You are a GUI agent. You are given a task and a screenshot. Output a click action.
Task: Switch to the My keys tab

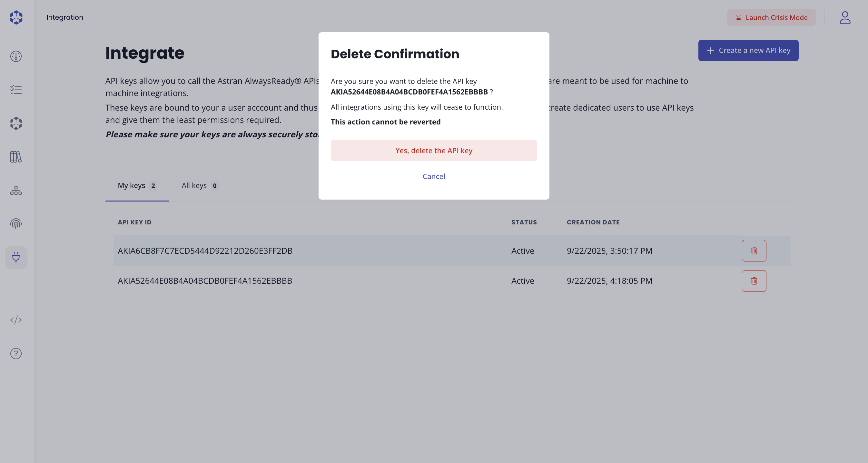(136, 185)
